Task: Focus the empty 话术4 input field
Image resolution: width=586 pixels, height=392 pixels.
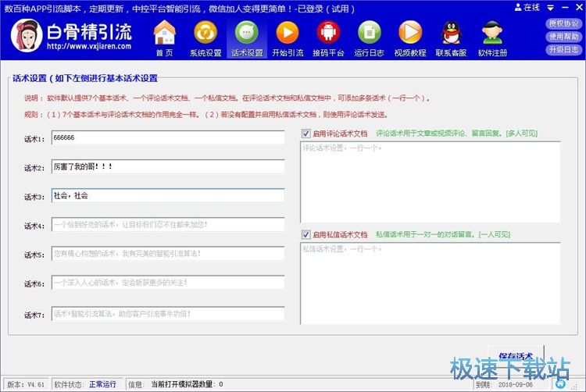Action: (x=167, y=225)
